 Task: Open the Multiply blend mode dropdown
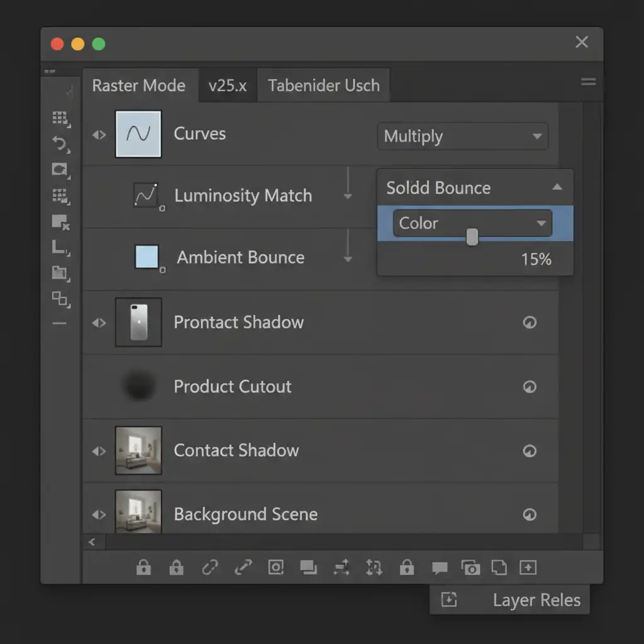point(462,136)
